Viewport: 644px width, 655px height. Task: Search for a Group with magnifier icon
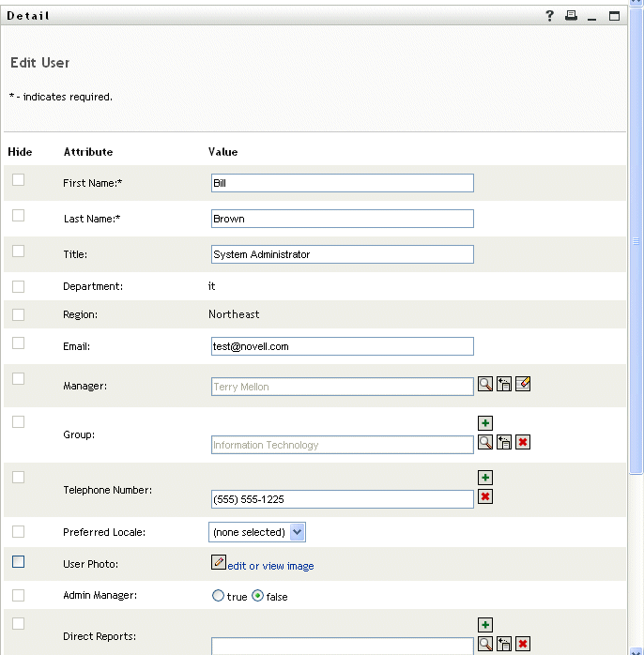(484, 442)
